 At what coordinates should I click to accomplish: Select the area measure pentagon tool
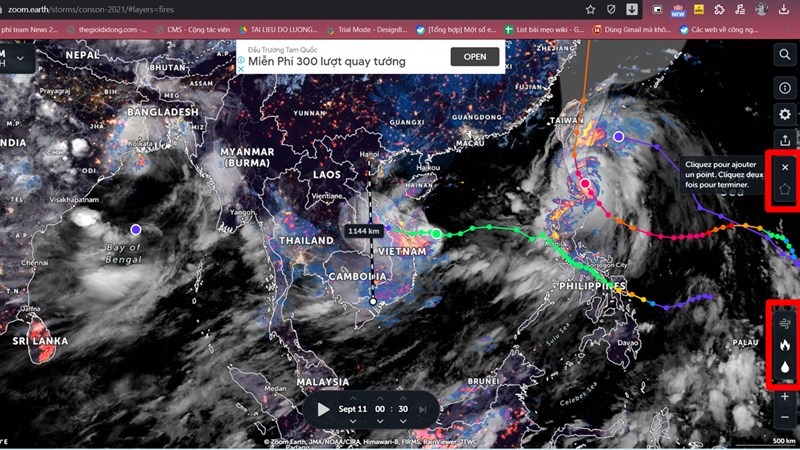point(785,189)
